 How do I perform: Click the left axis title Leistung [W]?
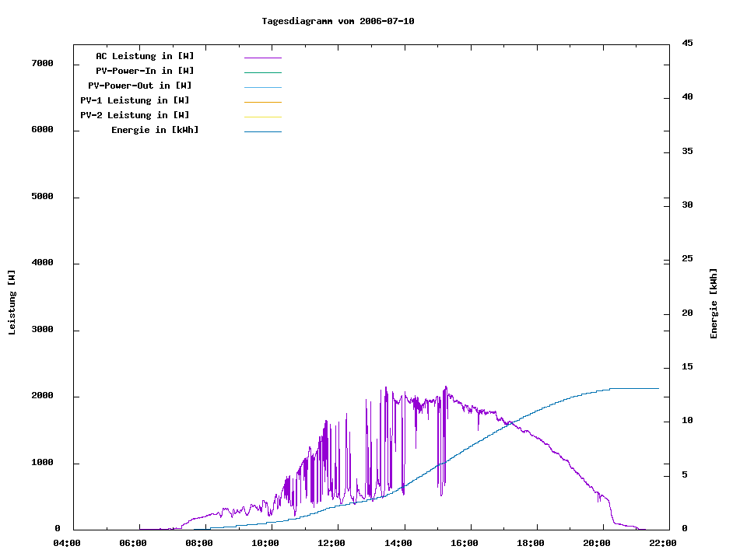[x=12, y=303]
